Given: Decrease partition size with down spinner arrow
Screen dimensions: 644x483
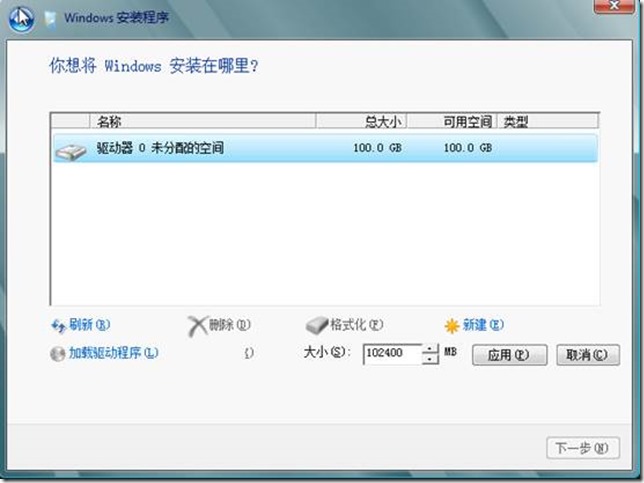Looking at the screenshot, I should (430, 359).
